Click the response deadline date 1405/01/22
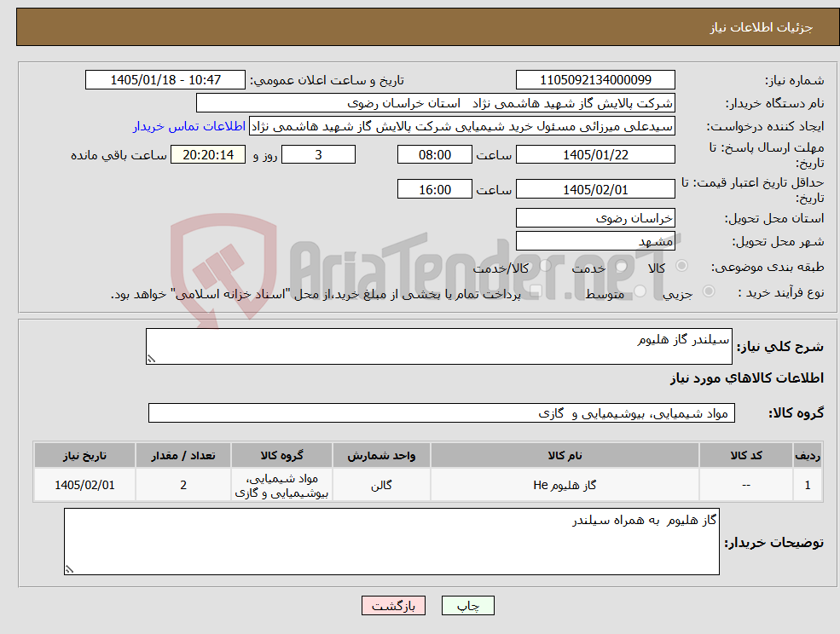The image size is (840, 634). [x=595, y=155]
